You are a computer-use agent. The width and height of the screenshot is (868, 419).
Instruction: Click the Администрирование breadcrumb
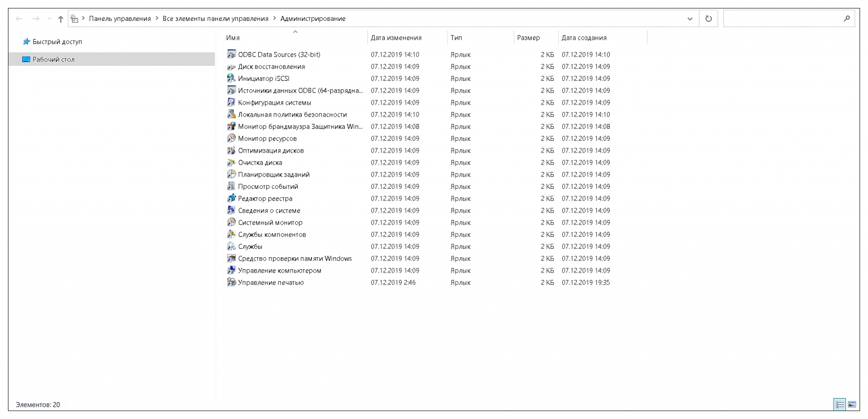313,19
